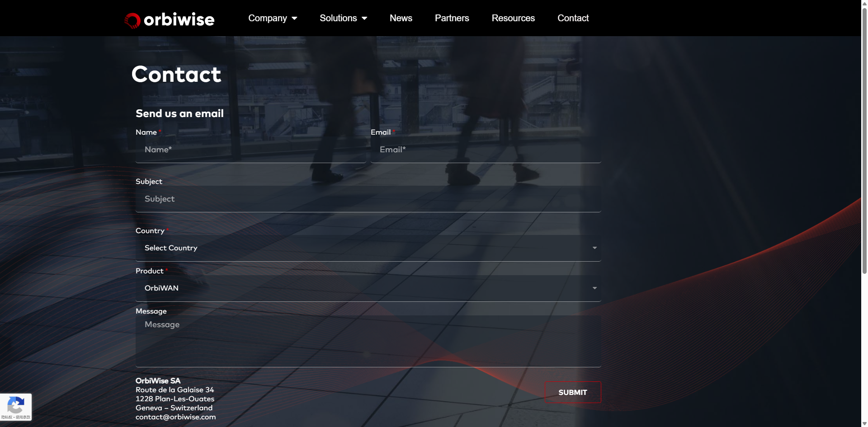868x427 pixels.
Task: Click the '1228 Plan-Les-Ouates' text
Action: [175, 399]
